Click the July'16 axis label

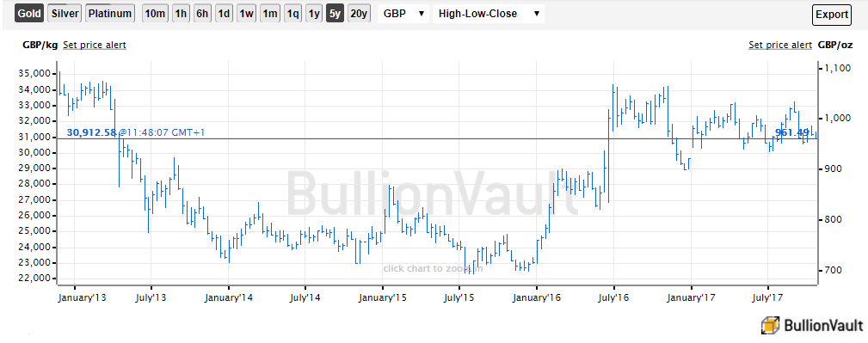(614, 297)
